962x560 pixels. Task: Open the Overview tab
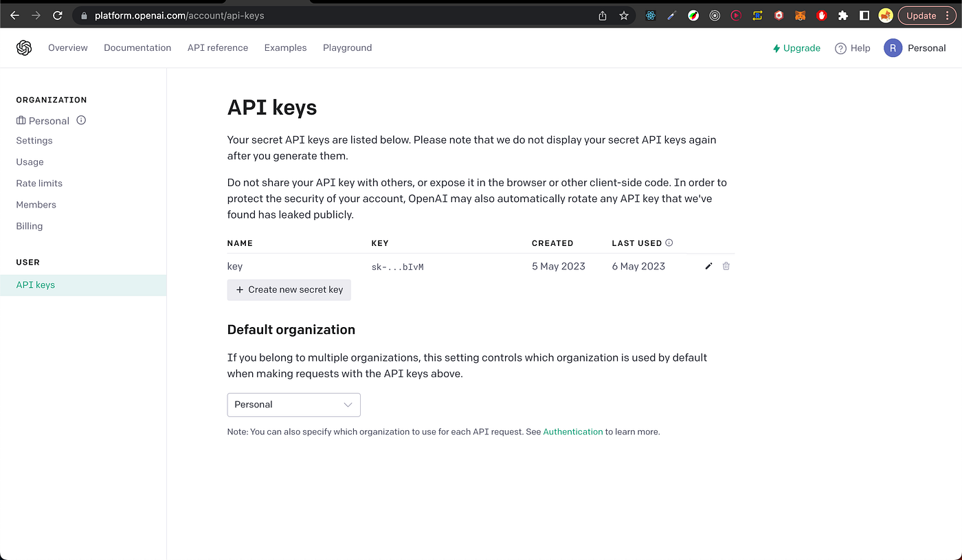[x=68, y=47]
